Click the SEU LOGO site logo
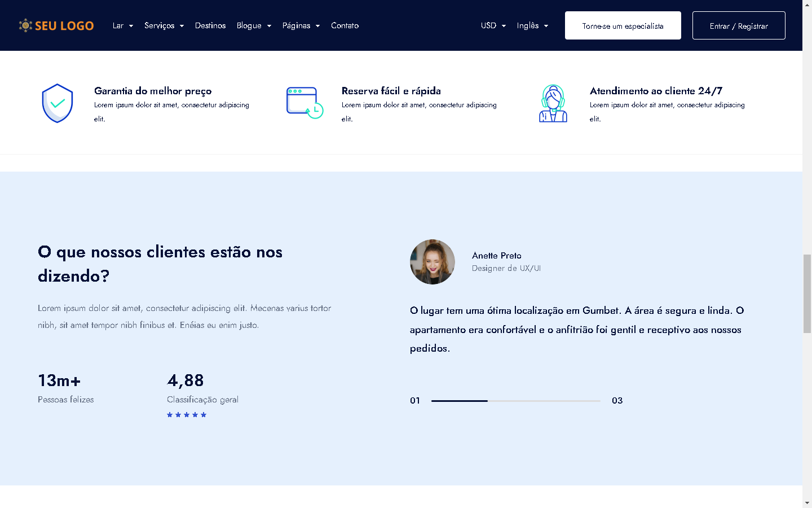Screen dimensions: 812x508 [x=56, y=25]
